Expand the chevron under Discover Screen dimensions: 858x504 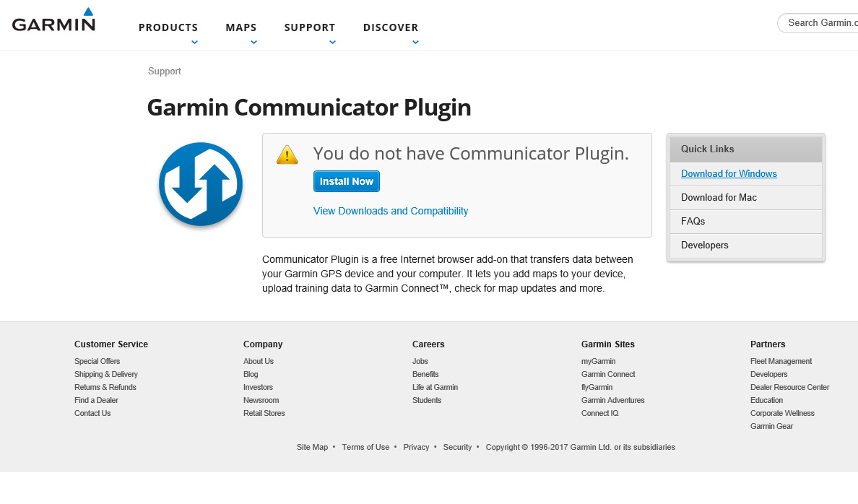[415, 42]
